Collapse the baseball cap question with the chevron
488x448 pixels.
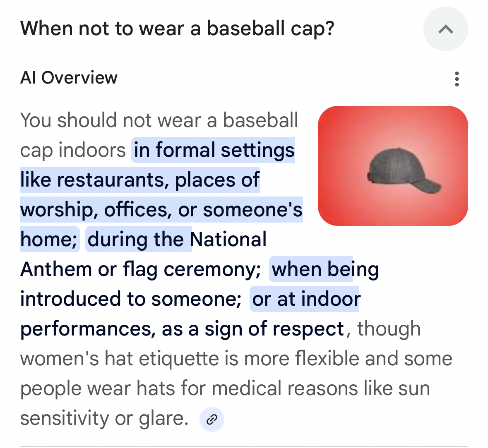[445, 29]
